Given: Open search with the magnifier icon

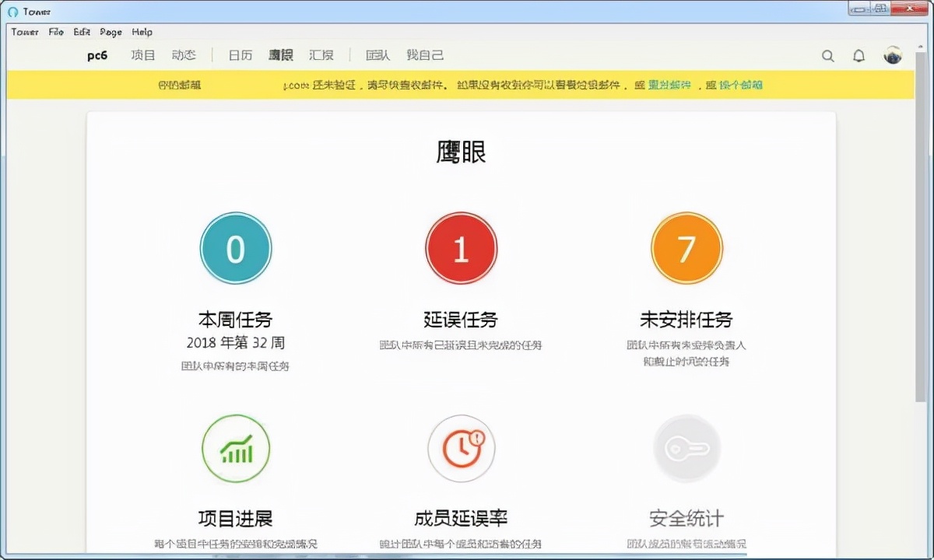Looking at the screenshot, I should [x=827, y=55].
